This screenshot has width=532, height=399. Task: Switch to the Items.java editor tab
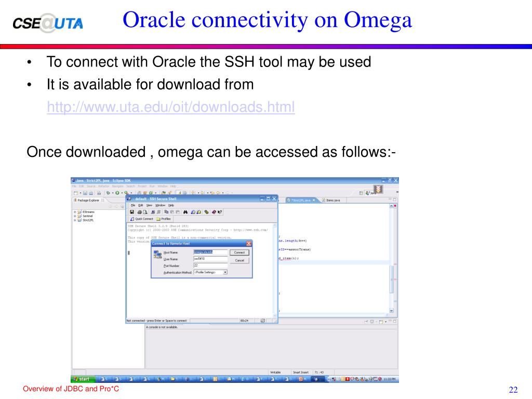coord(331,200)
